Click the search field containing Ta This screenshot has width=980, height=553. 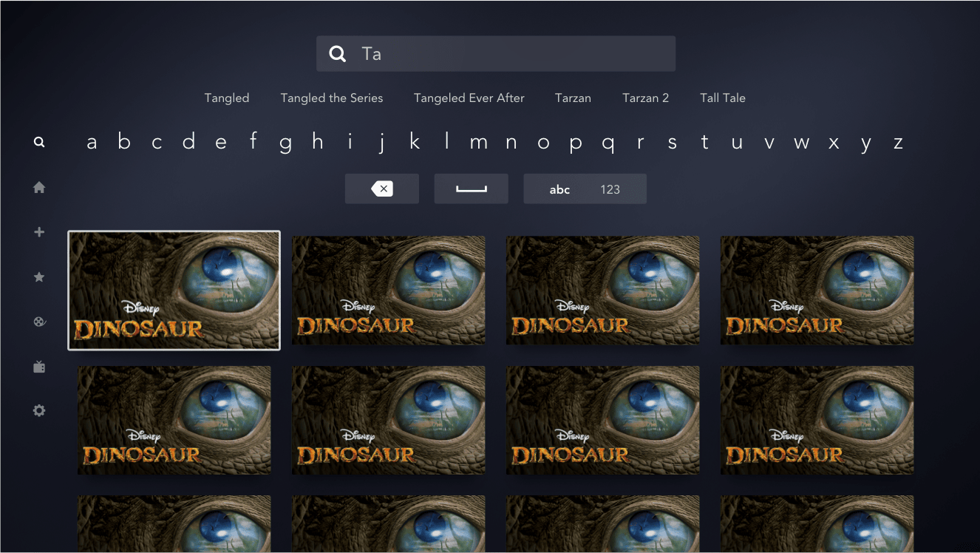496,54
